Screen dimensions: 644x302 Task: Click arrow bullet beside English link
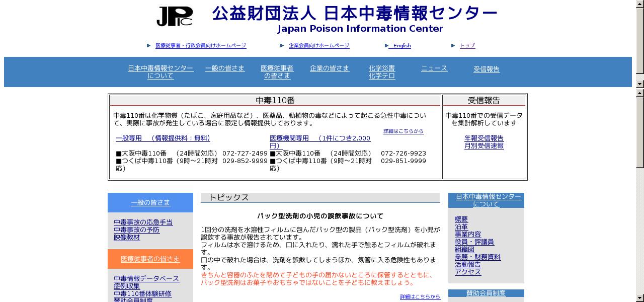click(x=386, y=46)
